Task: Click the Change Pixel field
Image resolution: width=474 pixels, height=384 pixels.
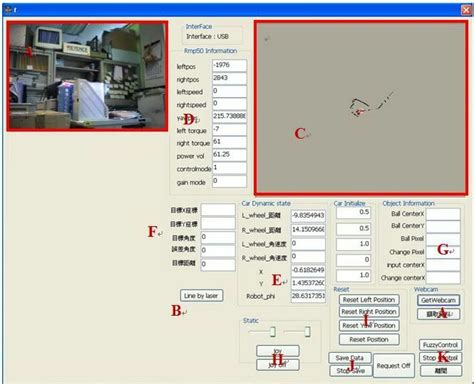Action: point(443,252)
